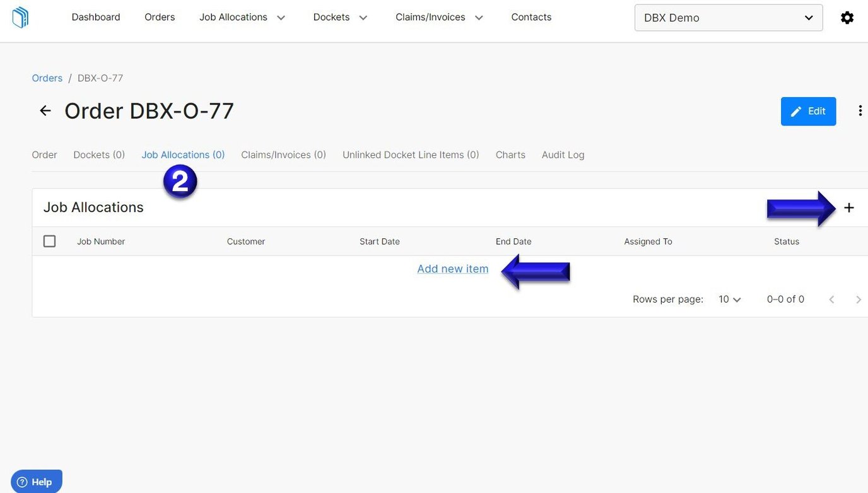Follow the Orders breadcrumb link
This screenshot has height=493, width=868.
coord(47,78)
